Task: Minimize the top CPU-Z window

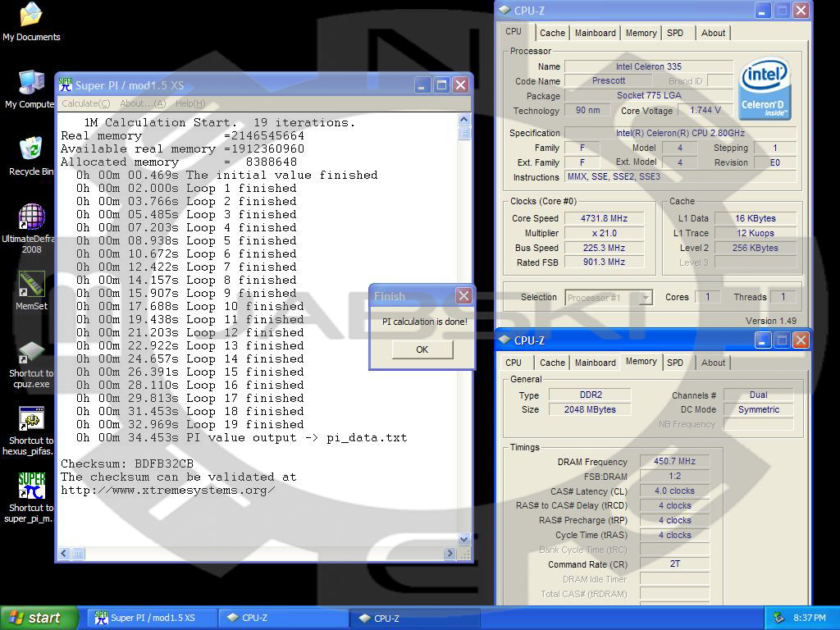Action: click(x=763, y=10)
